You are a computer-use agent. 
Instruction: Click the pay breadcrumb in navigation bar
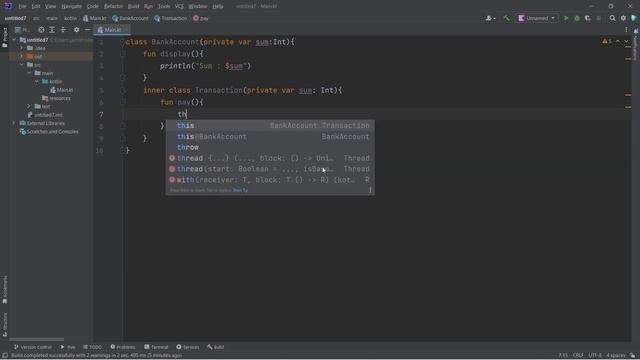(201, 18)
